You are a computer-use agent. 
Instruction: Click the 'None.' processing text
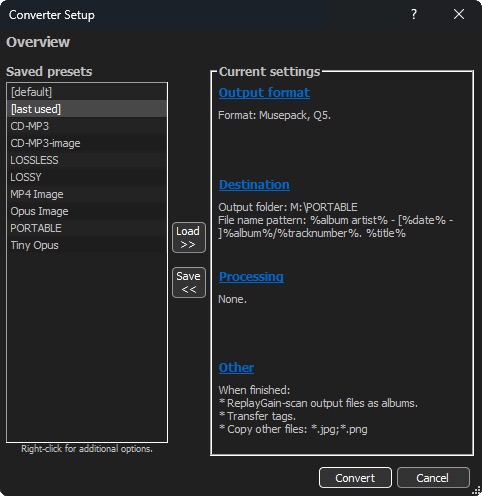pyautogui.click(x=232, y=299)
